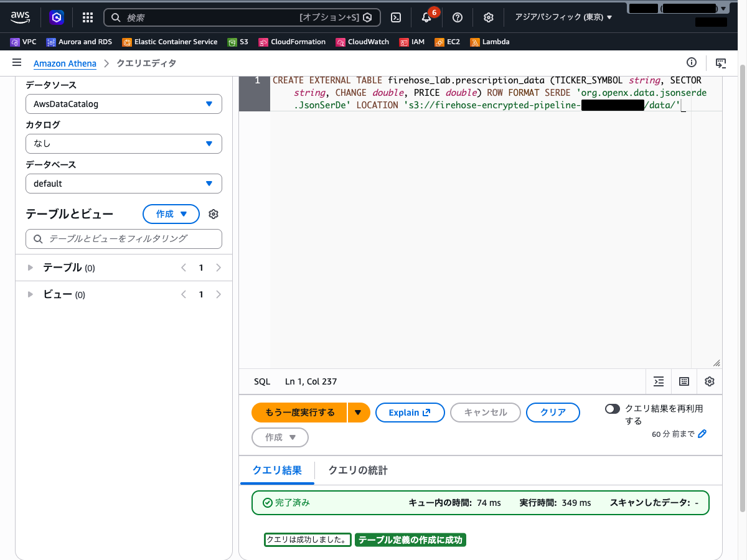Open the S3 bookmark
Screen dimensions: 747x560
[x=238, y=42]
